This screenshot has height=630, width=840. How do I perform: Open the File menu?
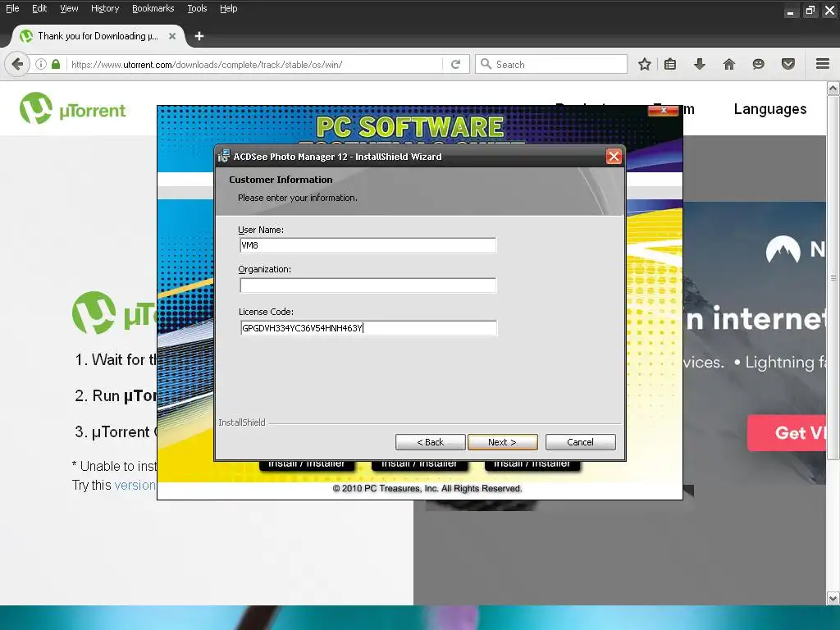pos(12,8)
